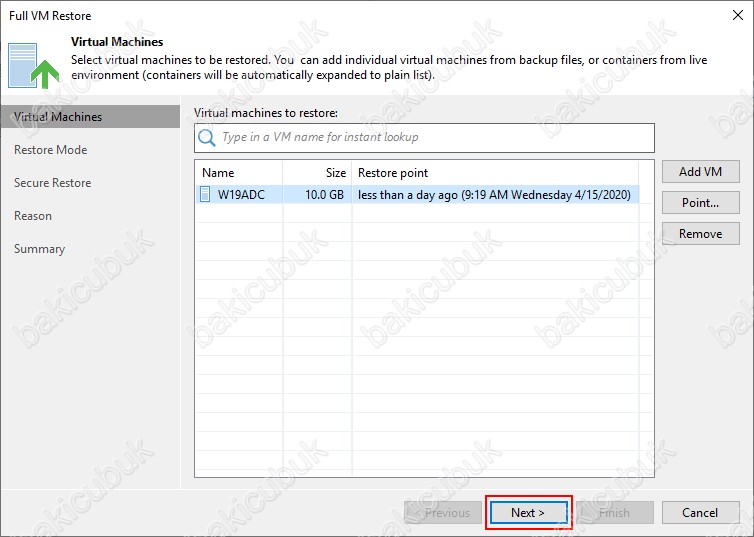The height and width of the screenshot is (537, 754).
Task: Click the disabled Finish button
Action: pos(615,513)
